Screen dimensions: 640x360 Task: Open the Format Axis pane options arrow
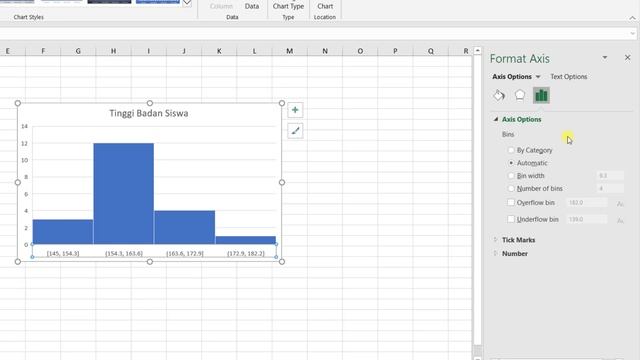(x=604, y=58)
